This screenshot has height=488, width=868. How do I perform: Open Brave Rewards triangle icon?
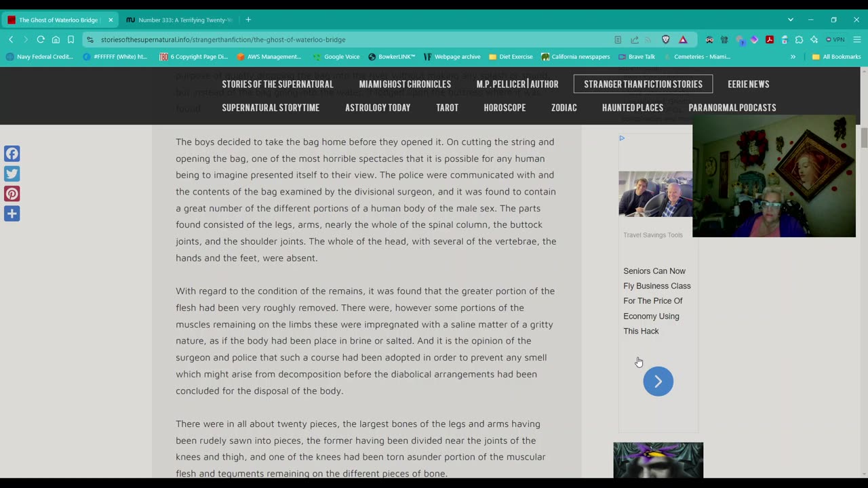[683, 39]
